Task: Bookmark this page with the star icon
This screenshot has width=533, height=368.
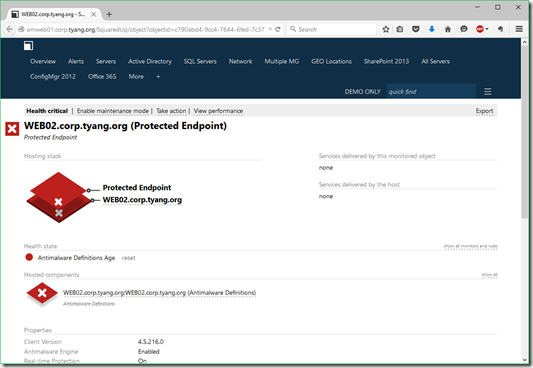Action: tap(385, 29)
